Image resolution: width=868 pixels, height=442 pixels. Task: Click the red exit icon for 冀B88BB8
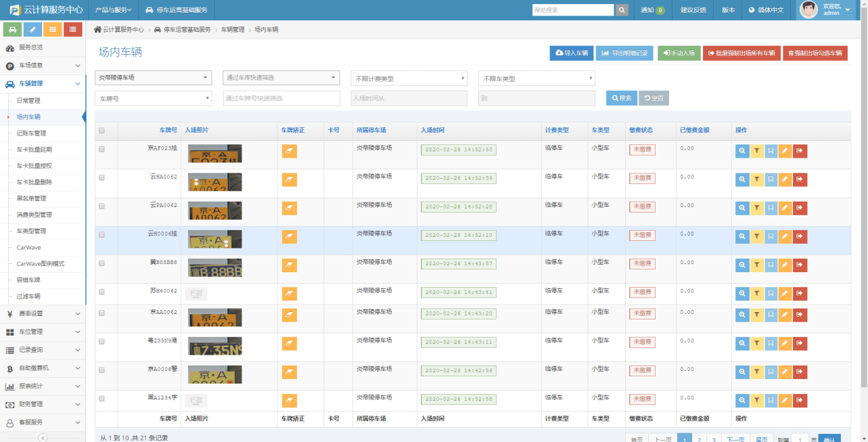pos(800,265)
